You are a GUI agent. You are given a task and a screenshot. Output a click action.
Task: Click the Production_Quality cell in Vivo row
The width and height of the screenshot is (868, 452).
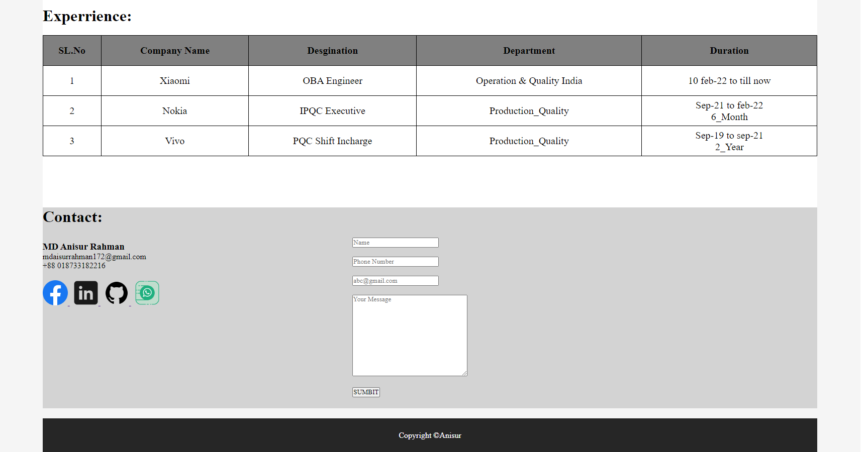pyautogui.click(x=529, y=141)
